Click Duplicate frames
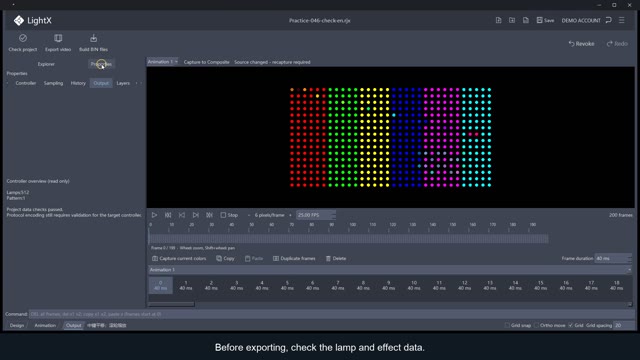Image resolution: width=640 pixels, height=360 pixels. click(294, 259)
